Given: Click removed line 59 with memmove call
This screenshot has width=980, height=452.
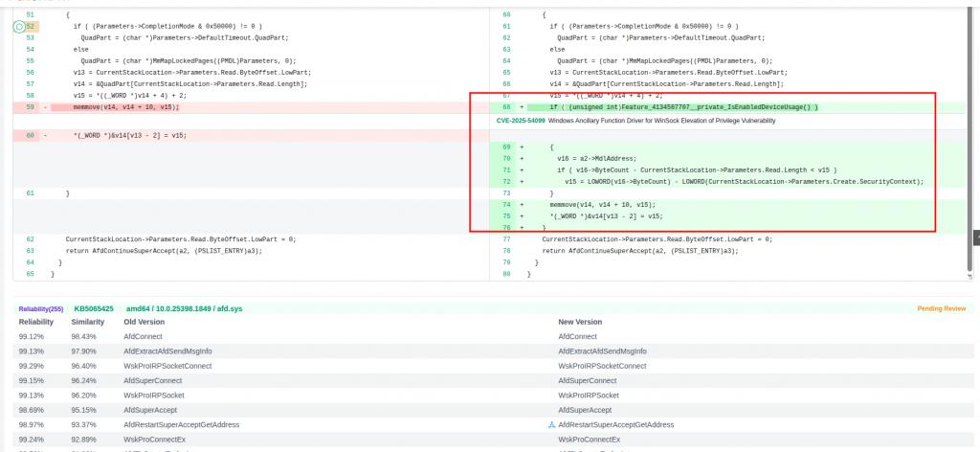Looking at the screenshot, I should pos(125,107).
